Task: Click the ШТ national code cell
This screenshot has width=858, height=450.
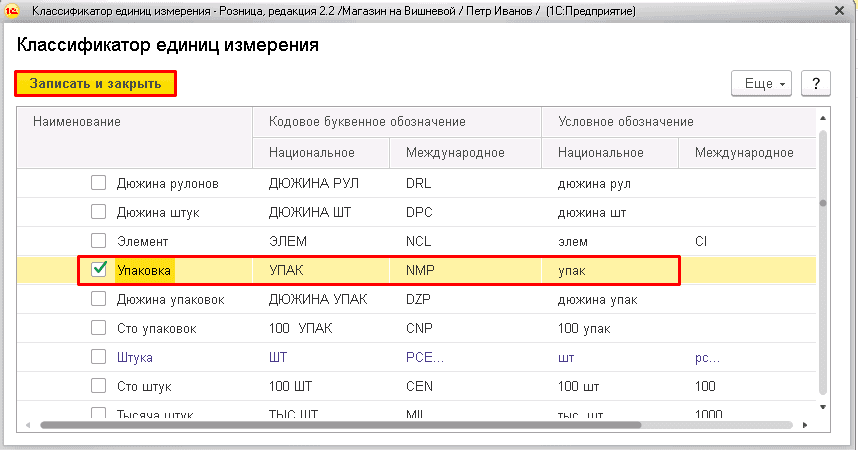Action: tap(278, 357)
